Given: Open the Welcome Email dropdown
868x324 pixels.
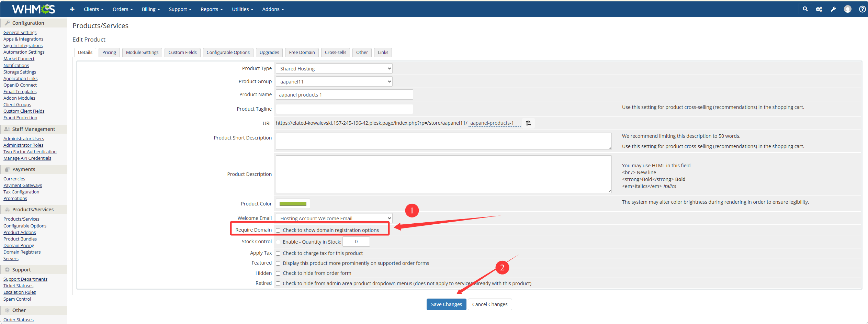Looking at the screenshot, I should coord(334,218).
